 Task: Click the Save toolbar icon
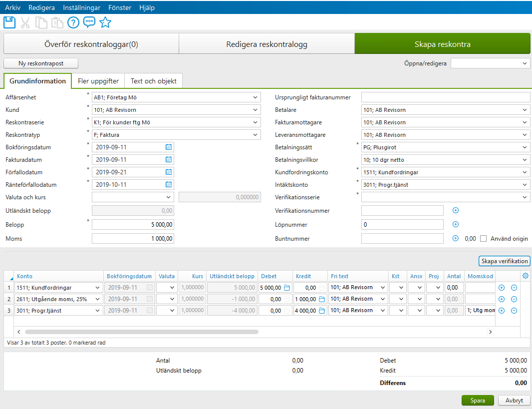(9, 22)
